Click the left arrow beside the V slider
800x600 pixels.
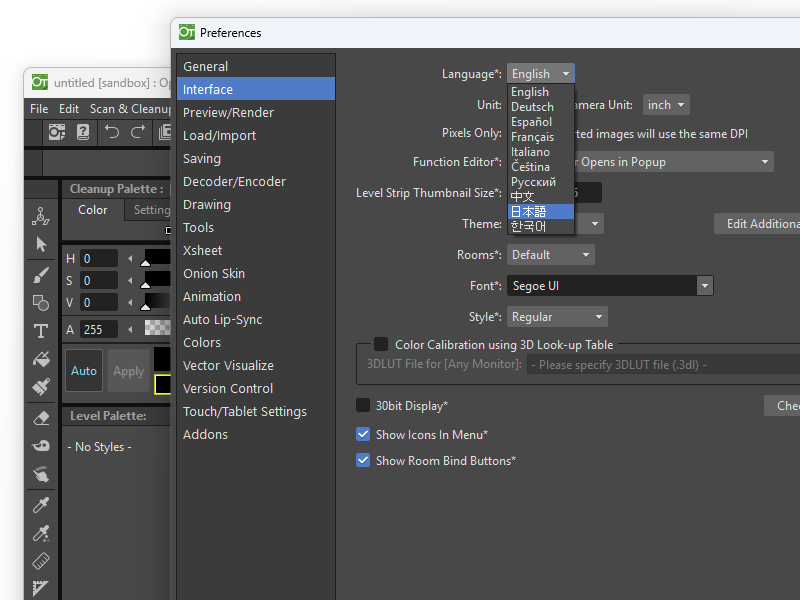[x=130, y=303]
